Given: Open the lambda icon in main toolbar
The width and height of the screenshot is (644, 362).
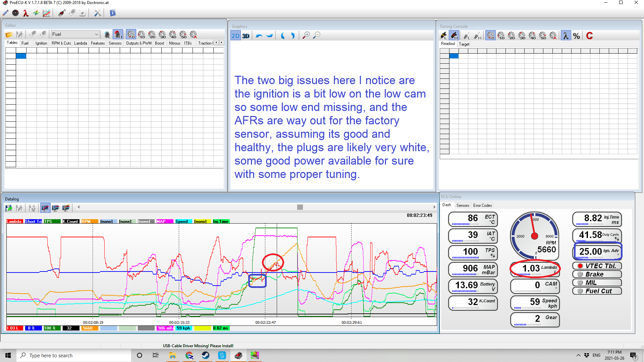Looking at the screenshot, I should point(25,13).
